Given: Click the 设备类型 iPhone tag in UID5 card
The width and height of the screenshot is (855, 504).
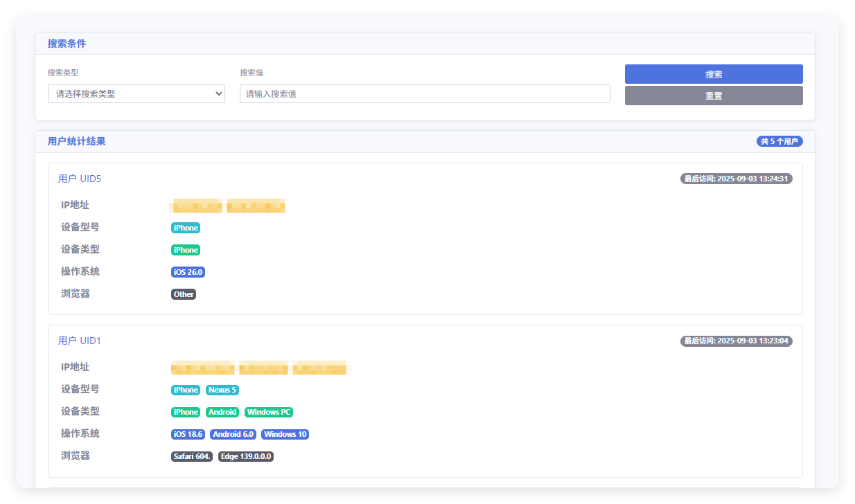Looking at the screenshot, I should point(186,250).
